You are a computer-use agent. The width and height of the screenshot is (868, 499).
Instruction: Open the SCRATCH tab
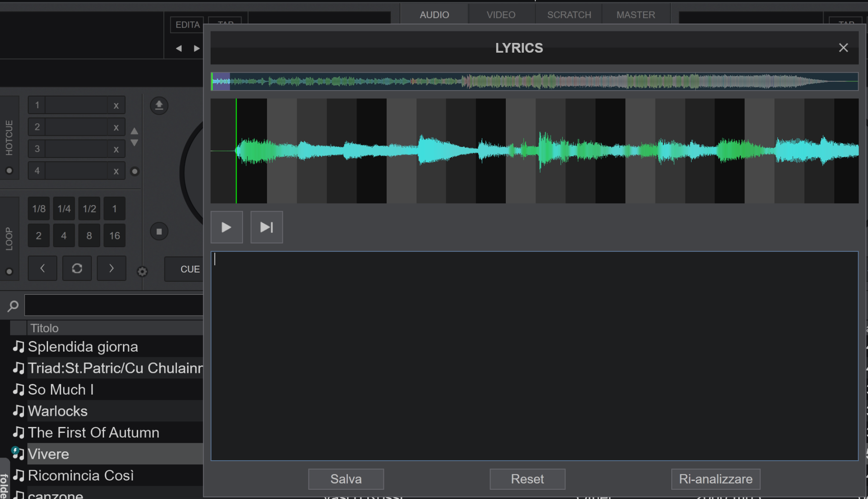(569, 15)
